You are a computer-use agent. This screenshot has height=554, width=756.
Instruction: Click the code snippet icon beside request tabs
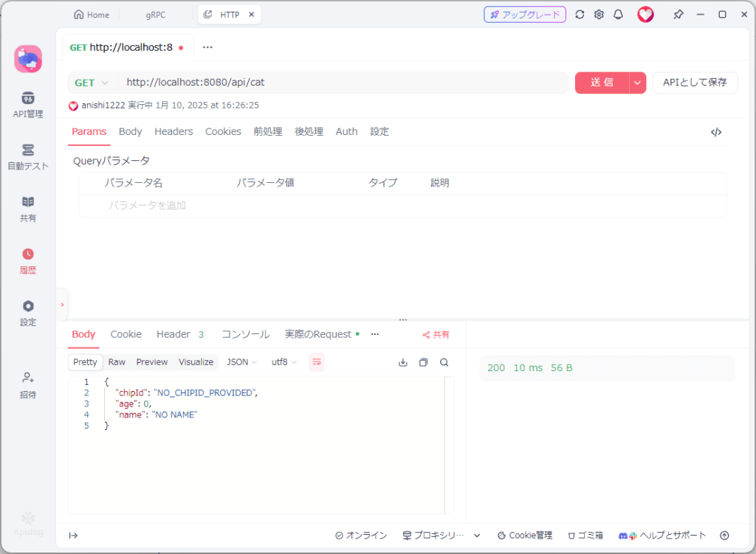pos(715,132)
